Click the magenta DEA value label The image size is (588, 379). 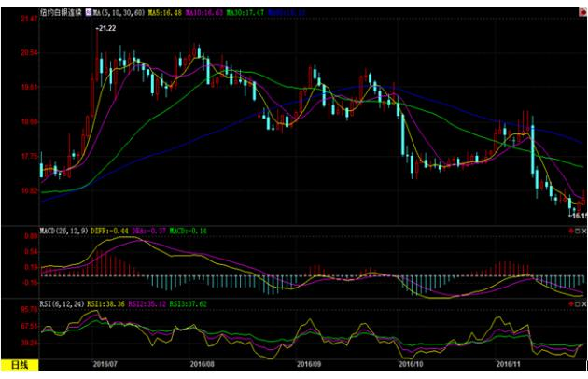click(x=149, y=231)
